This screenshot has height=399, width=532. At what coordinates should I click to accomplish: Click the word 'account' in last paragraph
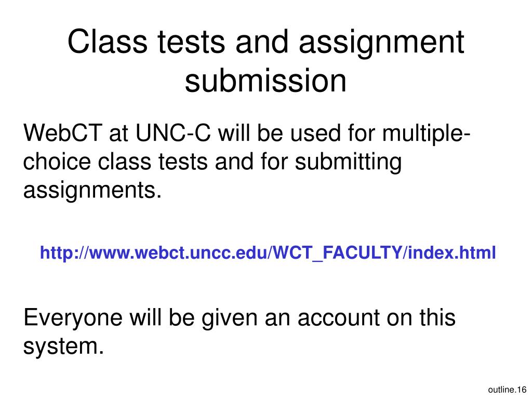(339, 318)
